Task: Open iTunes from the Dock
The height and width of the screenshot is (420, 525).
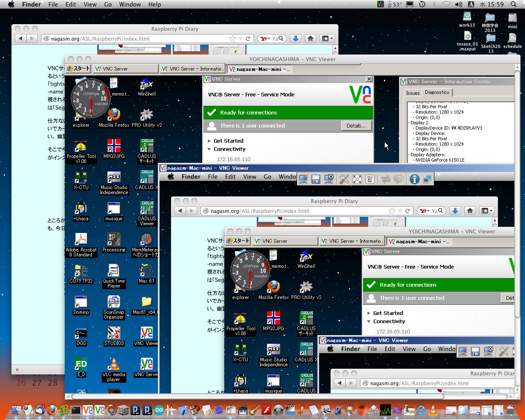Action: pos(278,410)
